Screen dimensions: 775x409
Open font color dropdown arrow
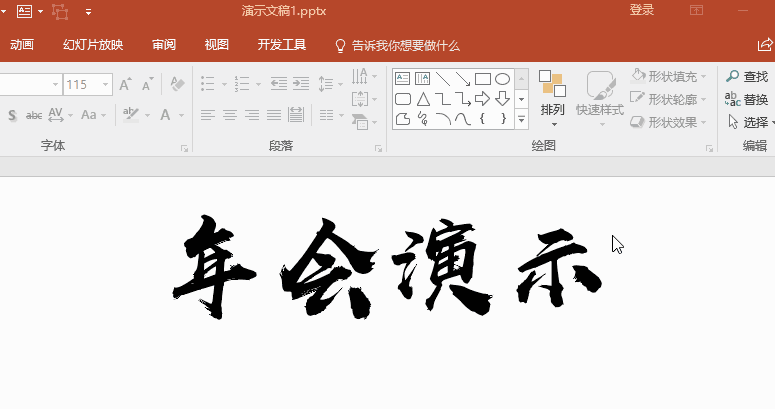coord(181,116)
